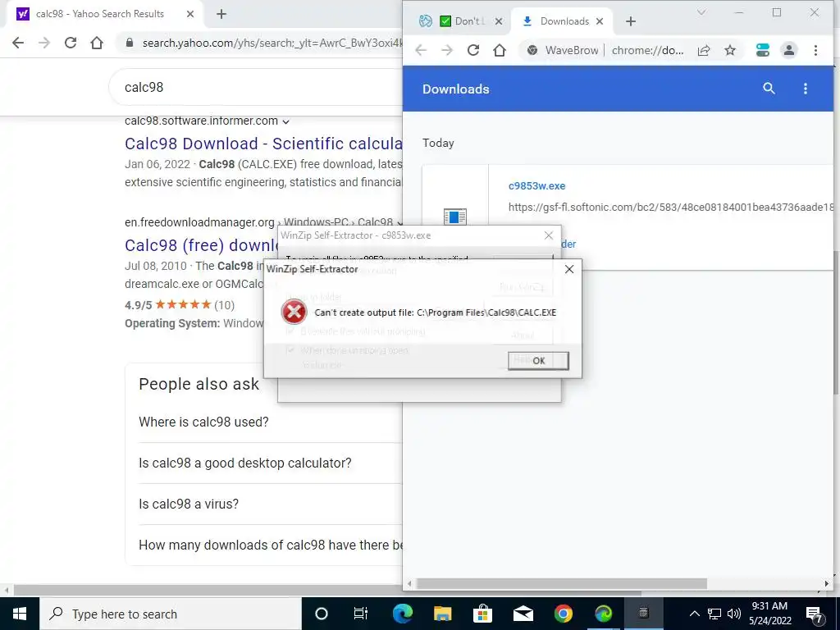Open network status tray icon
Screen dimensions: 840x630
click(714, 614)
